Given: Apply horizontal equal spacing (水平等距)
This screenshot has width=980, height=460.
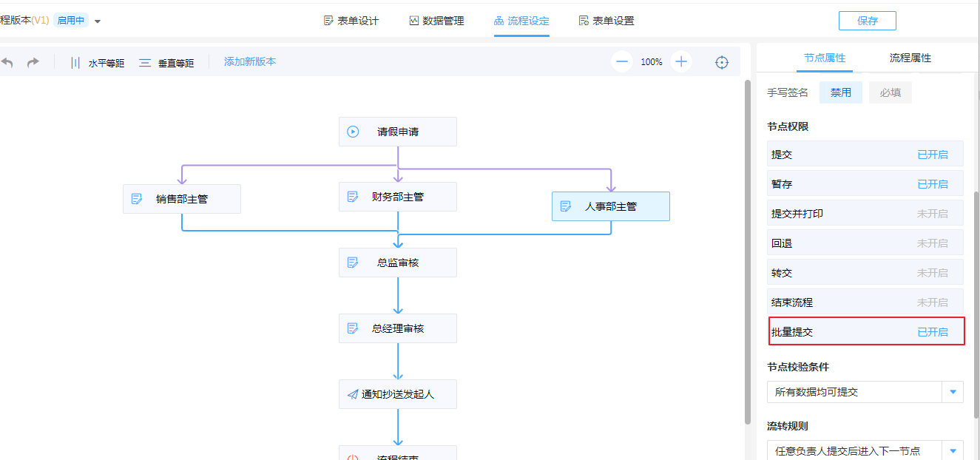Looking at the screenshot, I should 98,63.
